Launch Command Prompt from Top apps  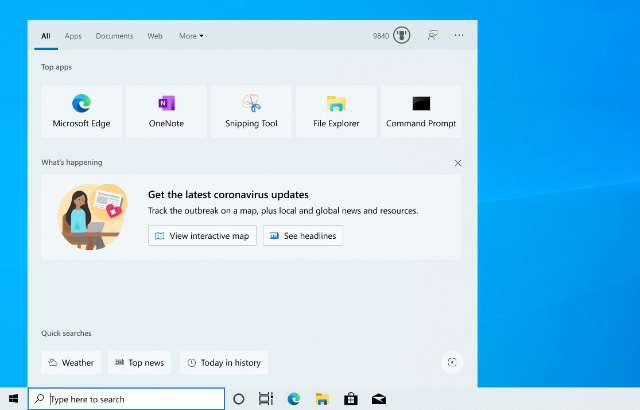click(421, 111)
